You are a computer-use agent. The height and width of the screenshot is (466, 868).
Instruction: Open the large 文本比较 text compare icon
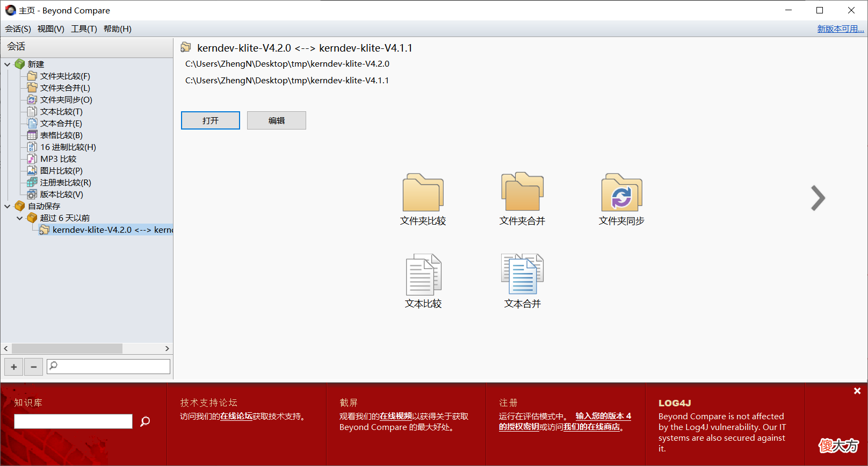point(423,274)
